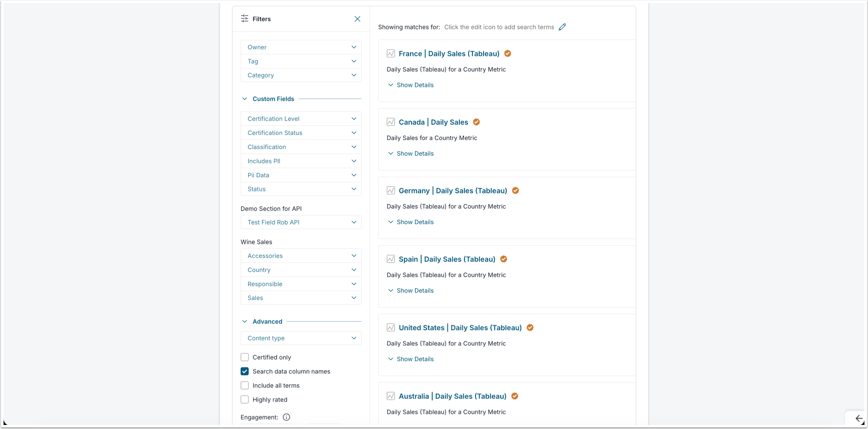Click the Engagement info icon
The height and width of the screenshot is (429, 868).
click(287, 417)
